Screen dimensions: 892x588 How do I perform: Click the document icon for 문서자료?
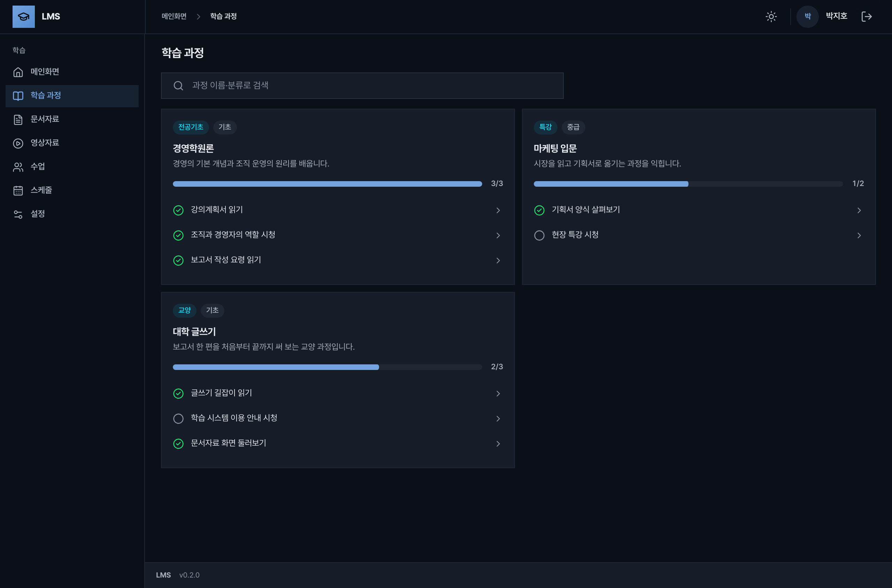point(18,119)
